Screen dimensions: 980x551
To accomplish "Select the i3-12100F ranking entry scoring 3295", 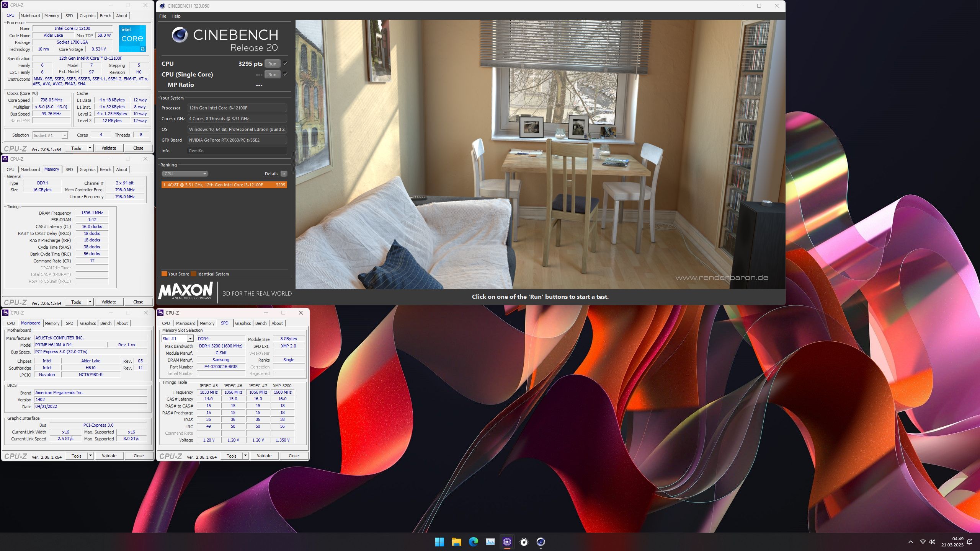I will (224, 185).
